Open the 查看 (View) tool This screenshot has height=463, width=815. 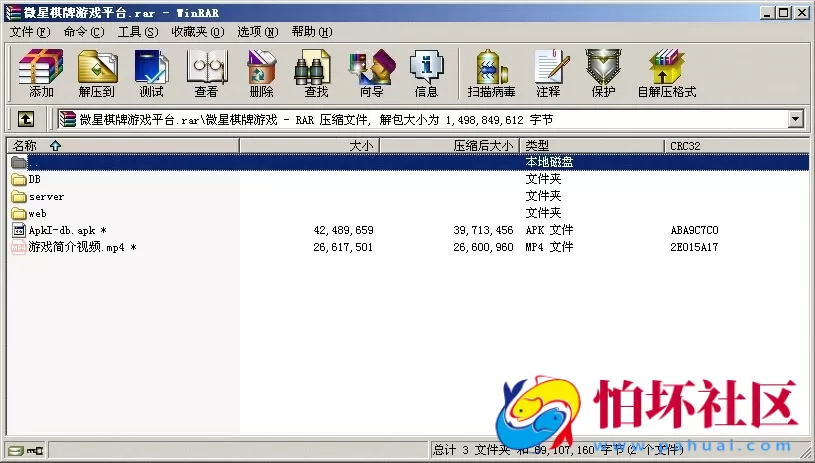click(206, 73)
